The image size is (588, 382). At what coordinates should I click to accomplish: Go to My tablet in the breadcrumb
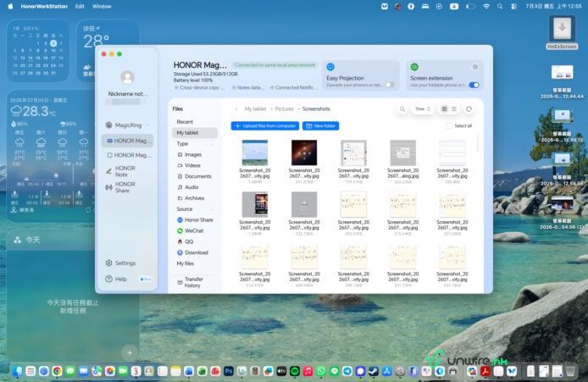pyautogui.click(x=255, y=109)
